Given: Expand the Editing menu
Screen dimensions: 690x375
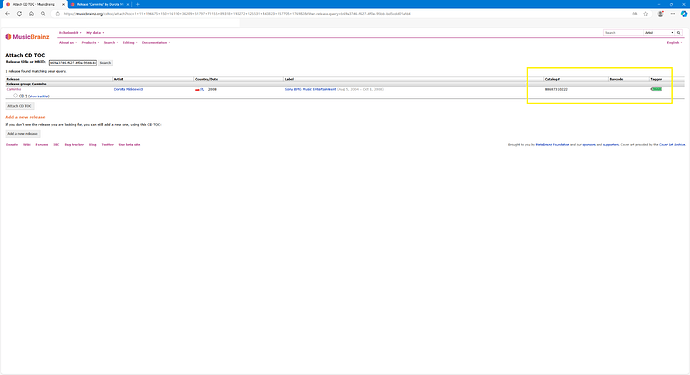Looking at the screenshot, I should point(130,43).
